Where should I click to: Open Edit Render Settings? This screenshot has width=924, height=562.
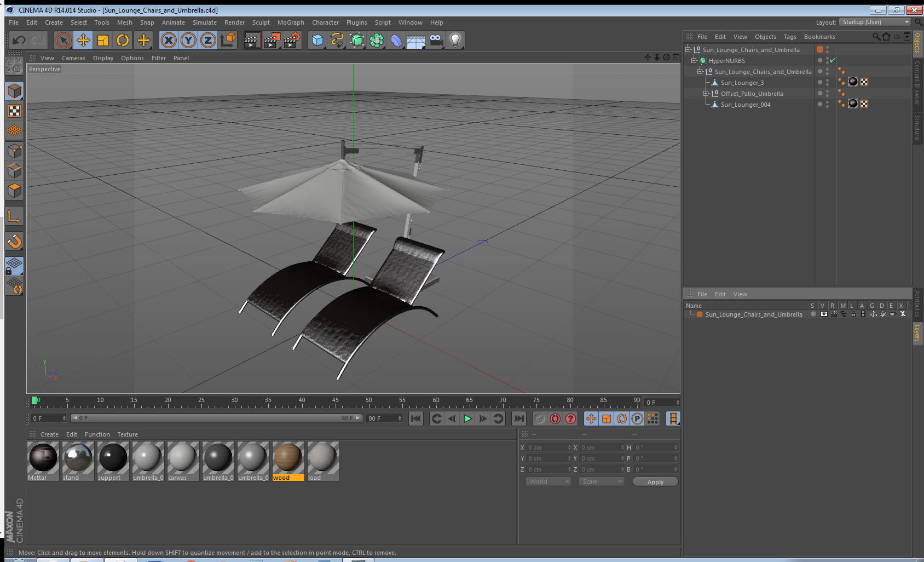click(292, 40)
